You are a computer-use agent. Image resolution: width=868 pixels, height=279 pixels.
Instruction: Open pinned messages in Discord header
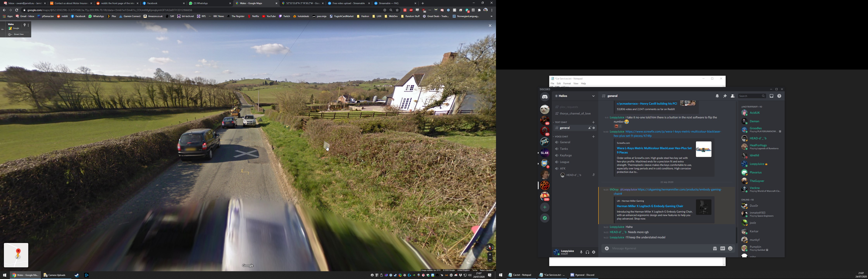click(725, 96)
